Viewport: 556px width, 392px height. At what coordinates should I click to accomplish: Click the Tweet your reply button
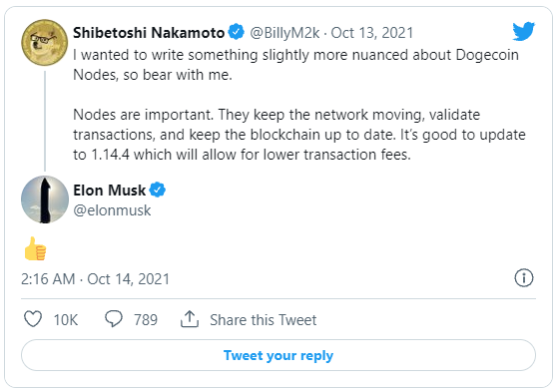pyautogui.click(x=278, y=355)
